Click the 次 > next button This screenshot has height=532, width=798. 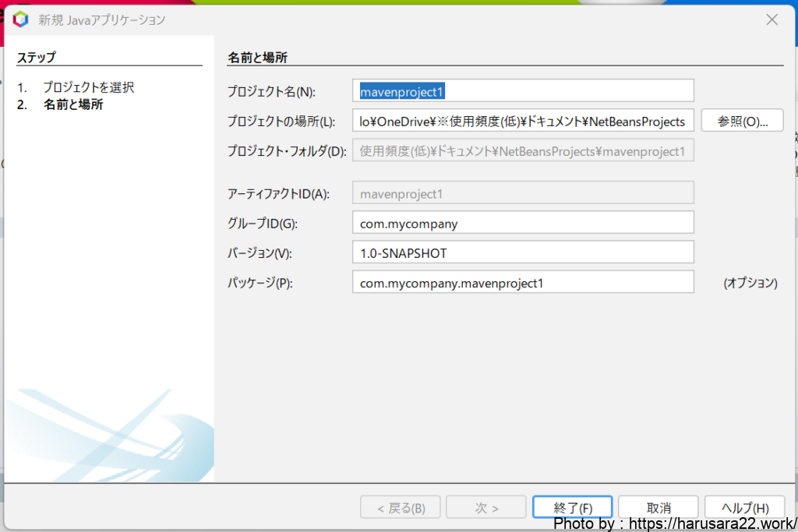point(486,508)
